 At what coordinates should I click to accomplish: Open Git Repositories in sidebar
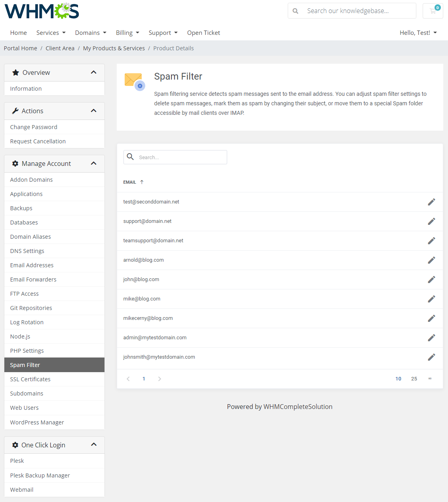pyautogui.click(x=54, y=308)
